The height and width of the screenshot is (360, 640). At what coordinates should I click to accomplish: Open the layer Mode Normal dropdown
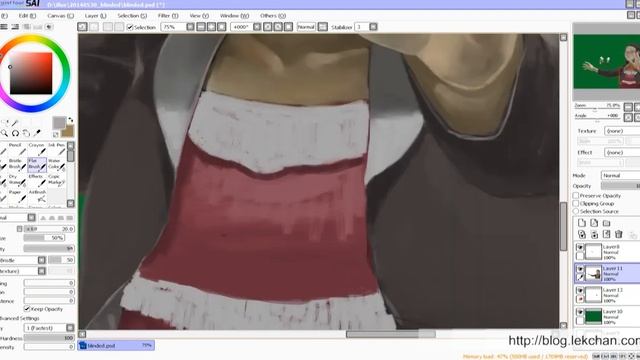tap(620, 175)
